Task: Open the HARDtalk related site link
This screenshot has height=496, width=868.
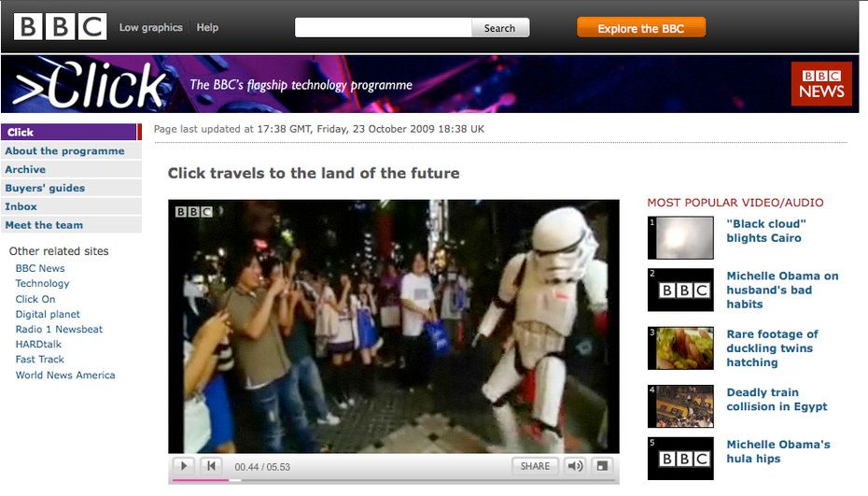Action: pyautogui.click(x=39, y=345)
